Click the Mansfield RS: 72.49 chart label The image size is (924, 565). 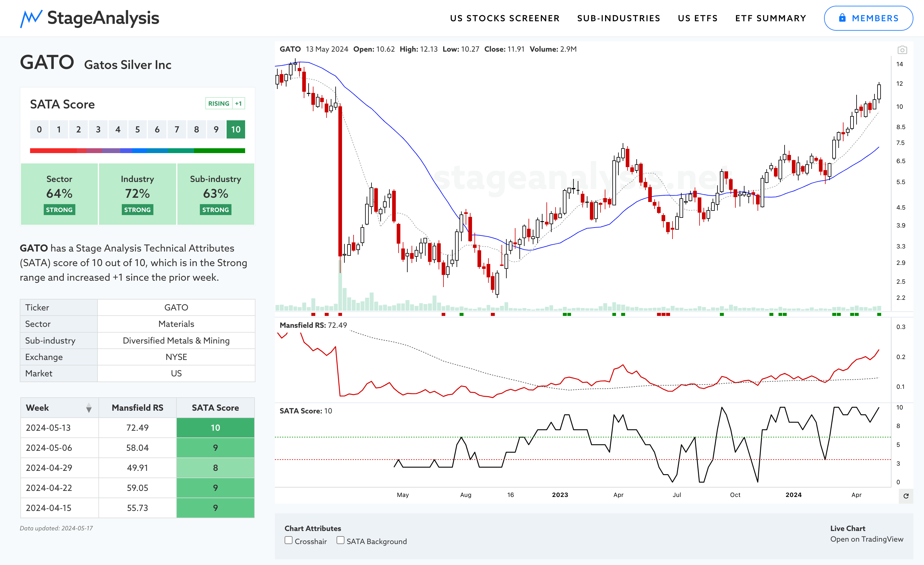[x=313, y=325]
